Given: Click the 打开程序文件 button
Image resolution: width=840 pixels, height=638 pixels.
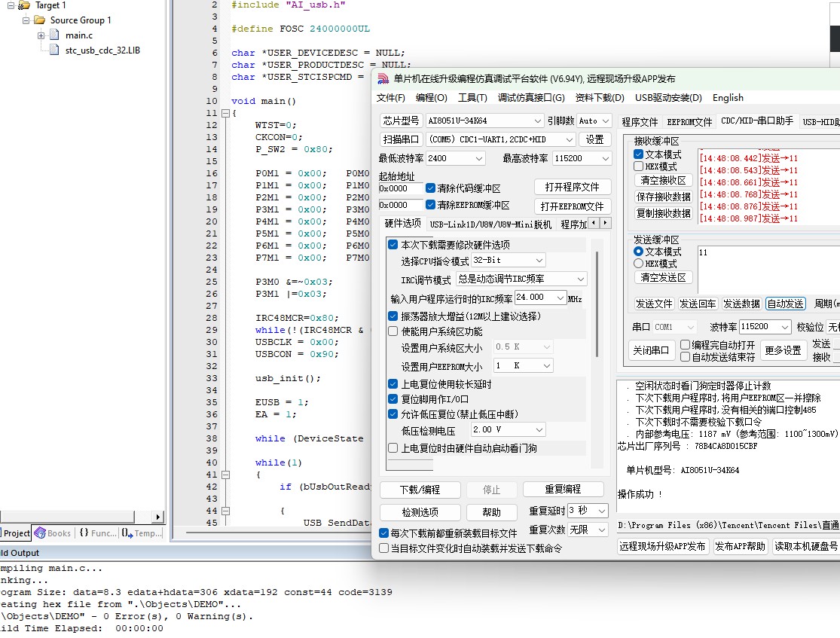Looking at the screenshot, I should (x=572, y=187).
